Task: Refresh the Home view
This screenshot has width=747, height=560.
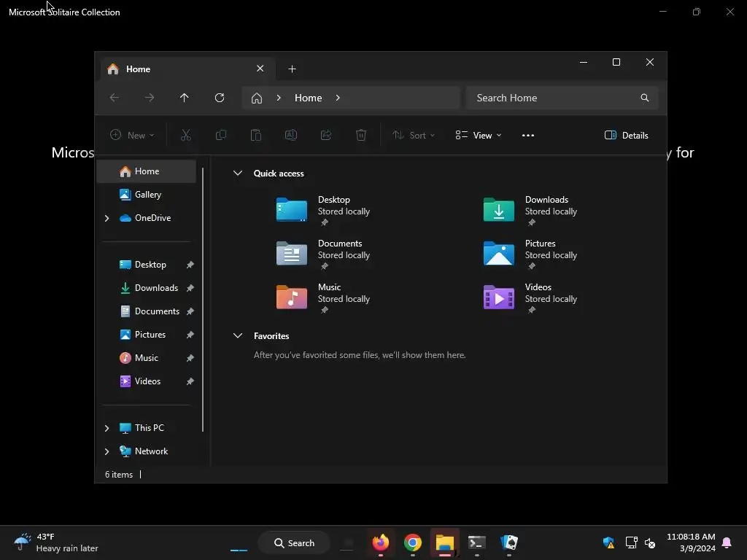Action: 220,98
